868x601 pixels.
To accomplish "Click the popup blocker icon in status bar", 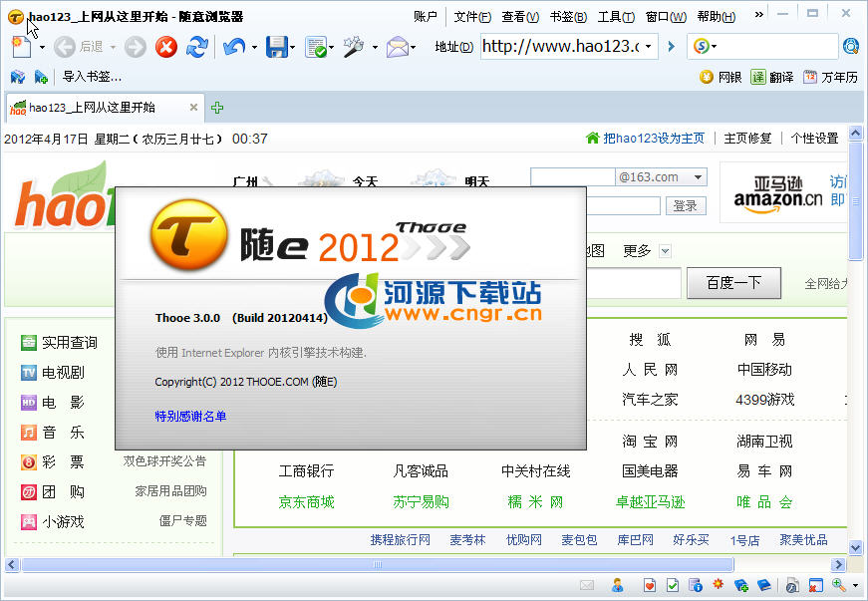I will pos(816,585).
